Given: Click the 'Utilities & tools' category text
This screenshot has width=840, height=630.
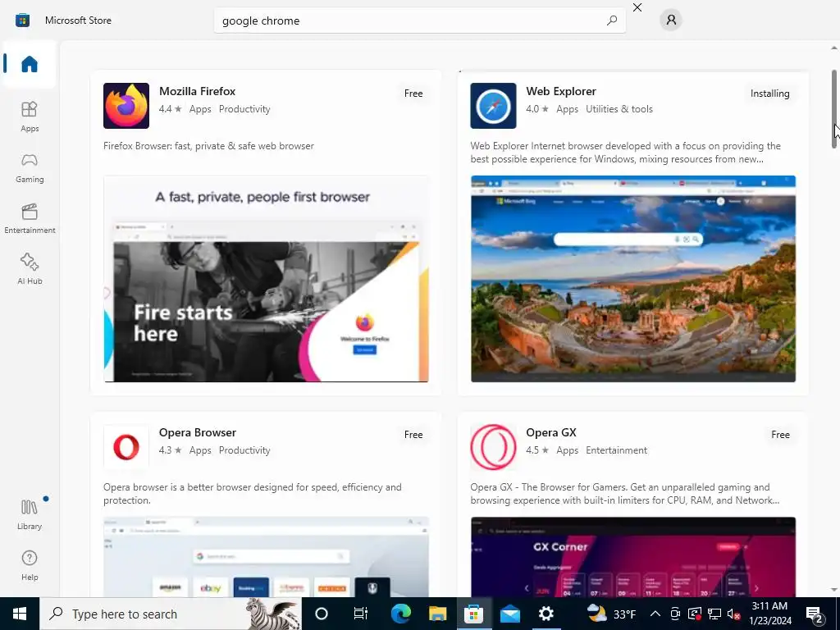Looking at the screenshot, I should point(619,109).
